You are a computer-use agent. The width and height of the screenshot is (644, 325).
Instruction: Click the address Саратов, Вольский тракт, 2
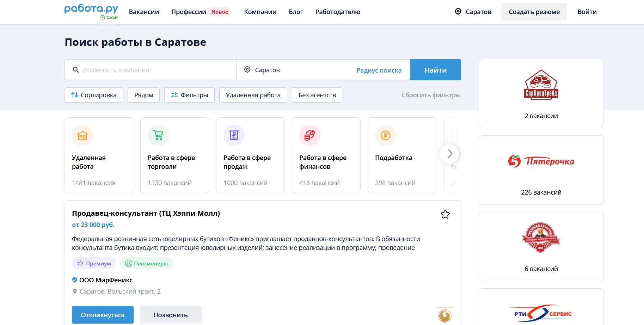tap(120, 292)
